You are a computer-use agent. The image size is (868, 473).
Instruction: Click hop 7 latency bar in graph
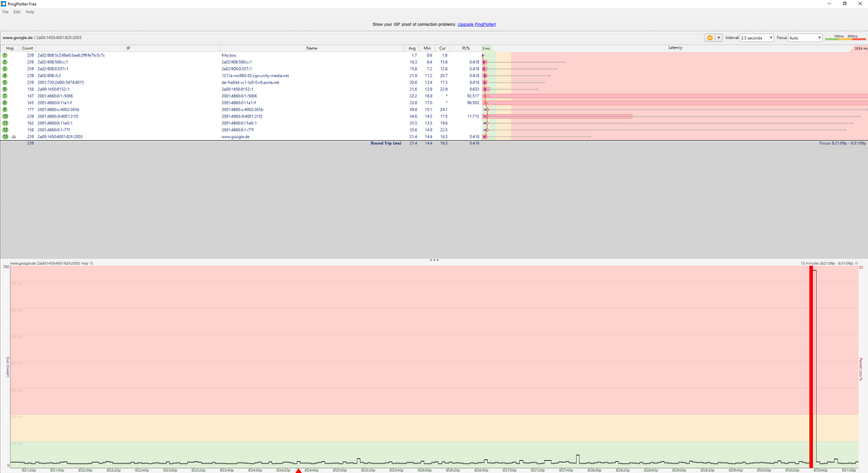676,96
